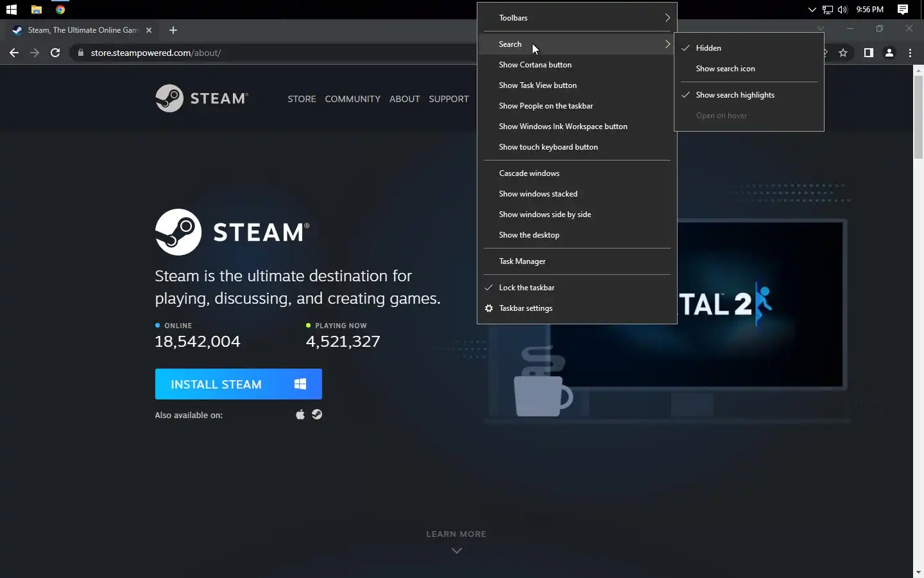The image size is (924, 578).
Task: Open File Explorer from the taskbar
Action: coord(36,10)
